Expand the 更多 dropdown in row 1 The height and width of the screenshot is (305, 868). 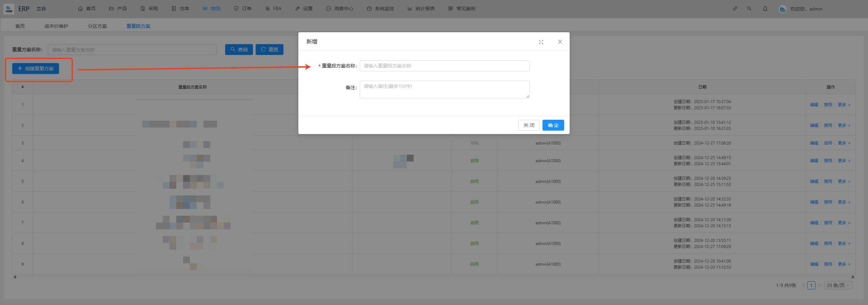[x=844, y=105]
